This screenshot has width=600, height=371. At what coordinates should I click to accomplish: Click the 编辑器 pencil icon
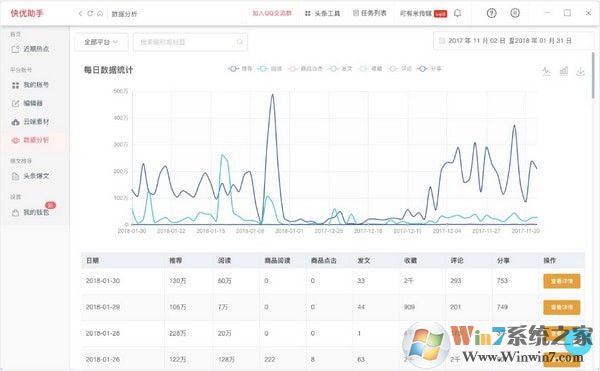pyautogui.click(x=15, y=103)
